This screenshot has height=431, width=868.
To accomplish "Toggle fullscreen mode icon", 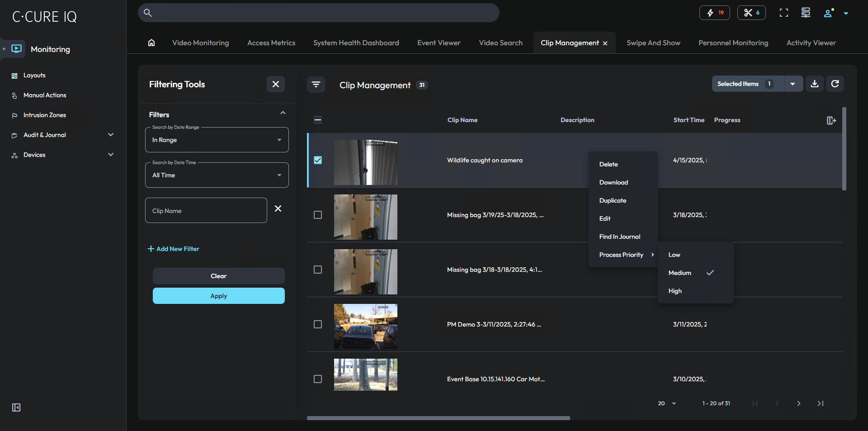I will click(x=783, y=13).
